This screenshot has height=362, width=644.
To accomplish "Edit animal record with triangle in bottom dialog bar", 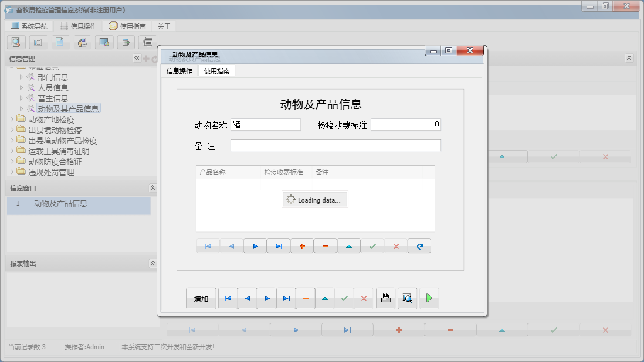I will tap(325, 299).
